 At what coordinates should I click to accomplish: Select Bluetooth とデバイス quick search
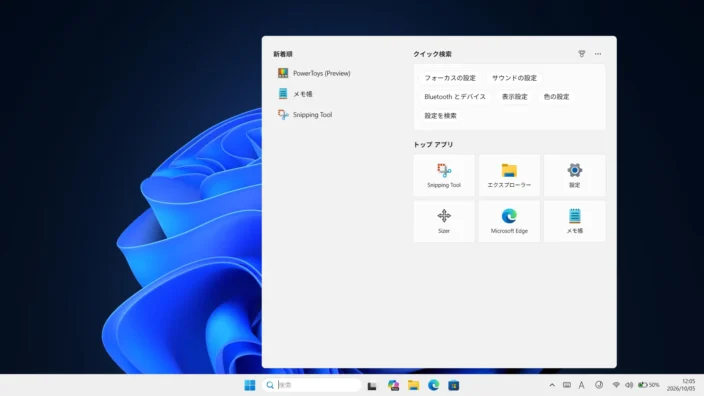[455, 97]
